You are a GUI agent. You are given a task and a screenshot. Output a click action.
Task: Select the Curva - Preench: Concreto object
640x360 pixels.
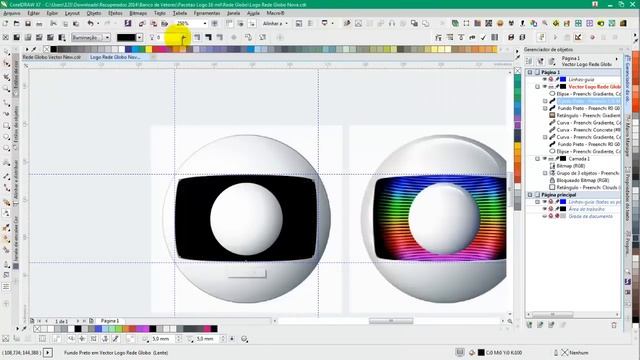point(588,130)
